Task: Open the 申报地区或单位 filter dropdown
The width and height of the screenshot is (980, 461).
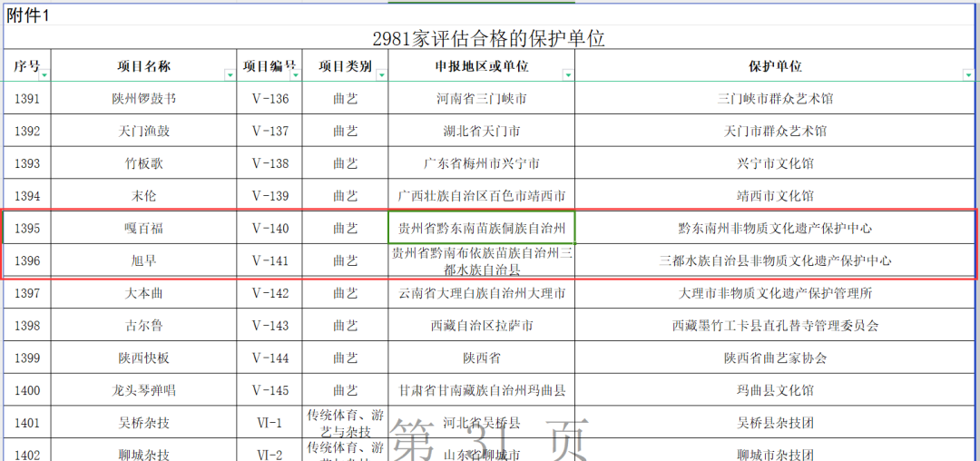Action: pos(567,75)
